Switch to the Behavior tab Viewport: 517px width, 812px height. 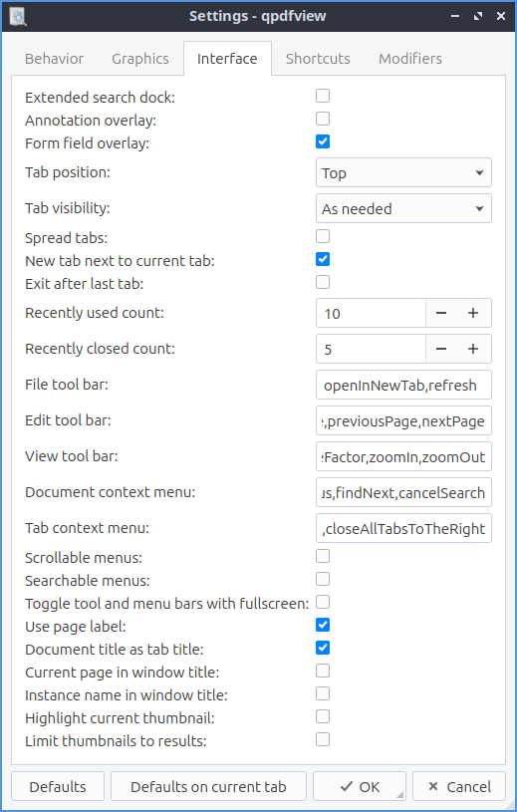point(55,59)
